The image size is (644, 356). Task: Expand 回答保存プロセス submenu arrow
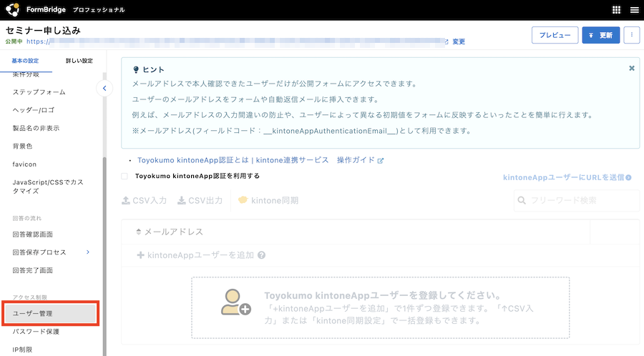tap(88, 252)
